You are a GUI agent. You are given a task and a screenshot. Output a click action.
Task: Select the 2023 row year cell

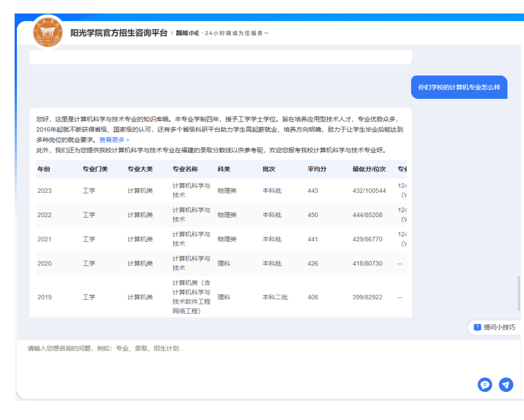pos(44,191)
